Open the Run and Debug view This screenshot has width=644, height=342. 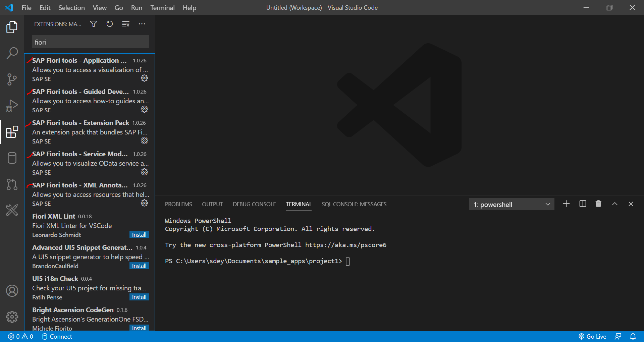click(12, 106)
